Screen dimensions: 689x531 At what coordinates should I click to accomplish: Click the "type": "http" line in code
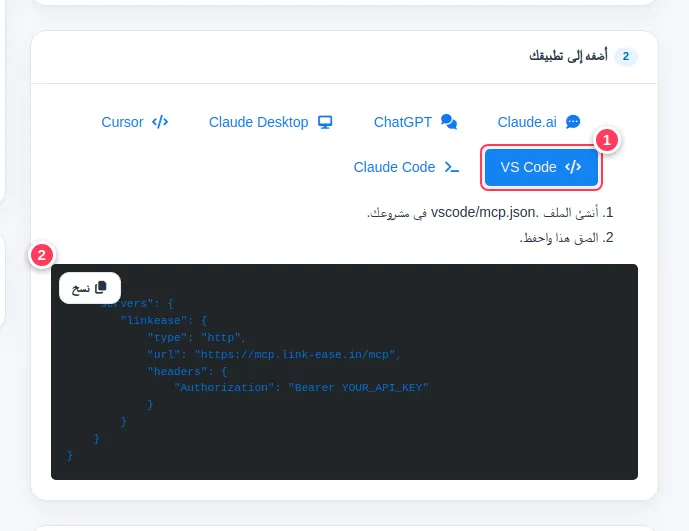[196, 338]
